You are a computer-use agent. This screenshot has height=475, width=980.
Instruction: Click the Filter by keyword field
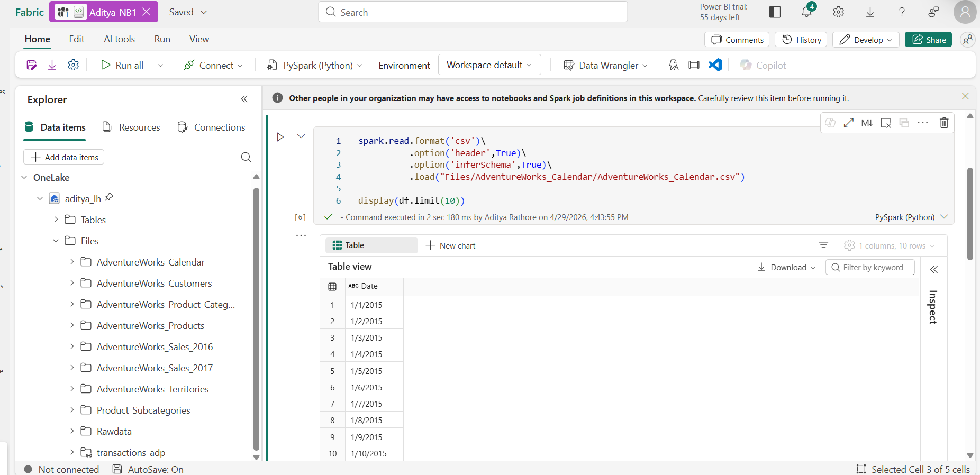pos(870,267)
